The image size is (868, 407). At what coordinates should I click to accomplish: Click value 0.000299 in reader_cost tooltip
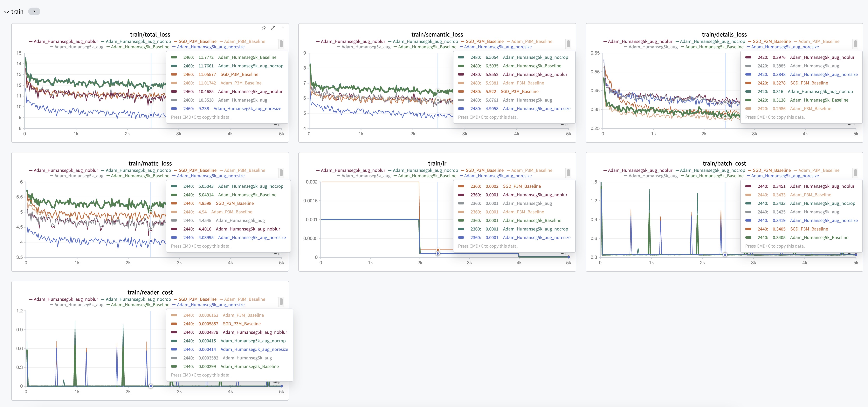point(207,366)
